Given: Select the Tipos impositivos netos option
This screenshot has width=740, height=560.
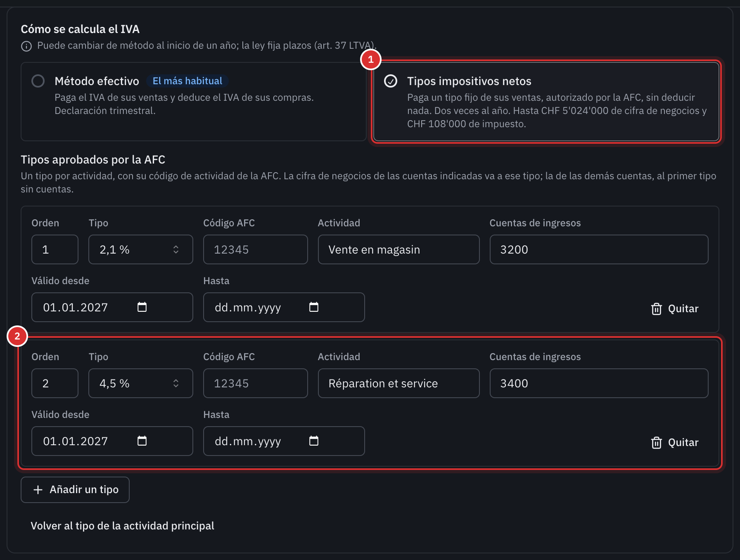Looking at the screenshot, I should pyautogui.click(x=546, y=102).
